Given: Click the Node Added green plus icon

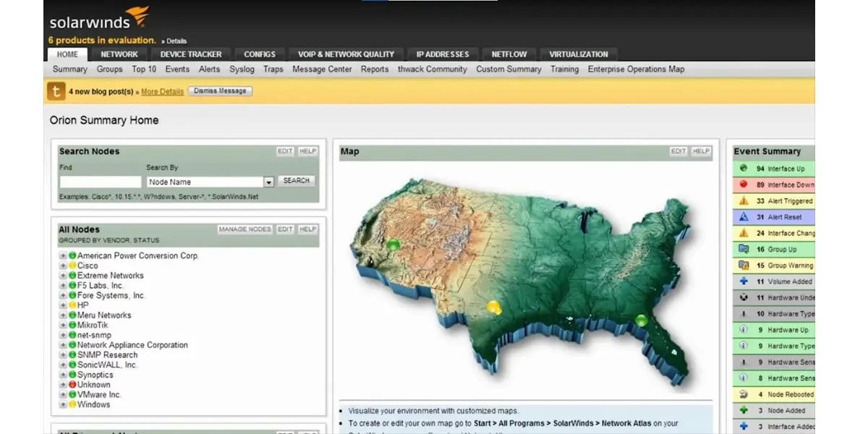Looking at the screenshot, I should pyautogui.click(x=743, y=410).
